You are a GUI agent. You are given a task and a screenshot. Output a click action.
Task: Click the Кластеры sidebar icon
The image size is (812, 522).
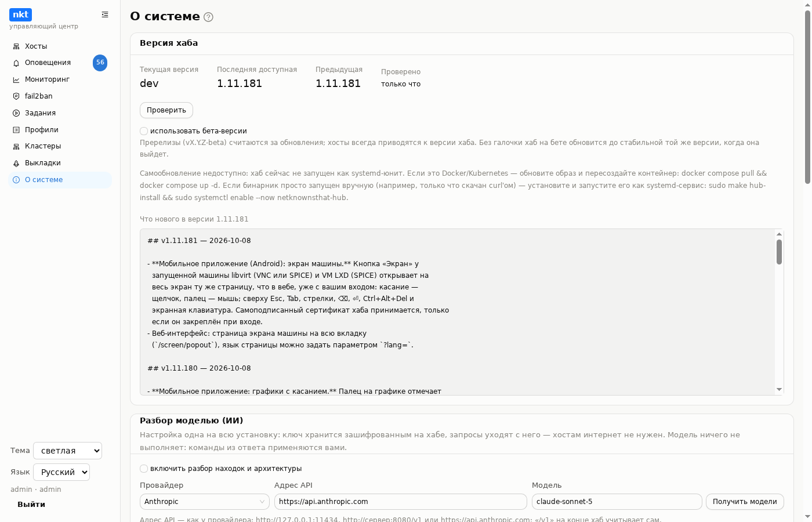pyautogui.click(x=16, y=146)
